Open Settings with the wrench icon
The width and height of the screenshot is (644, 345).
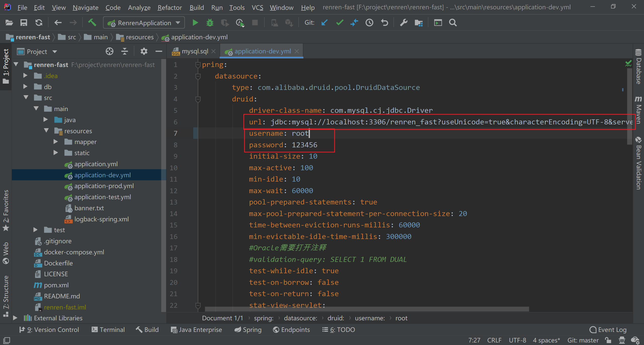(404, 23)
